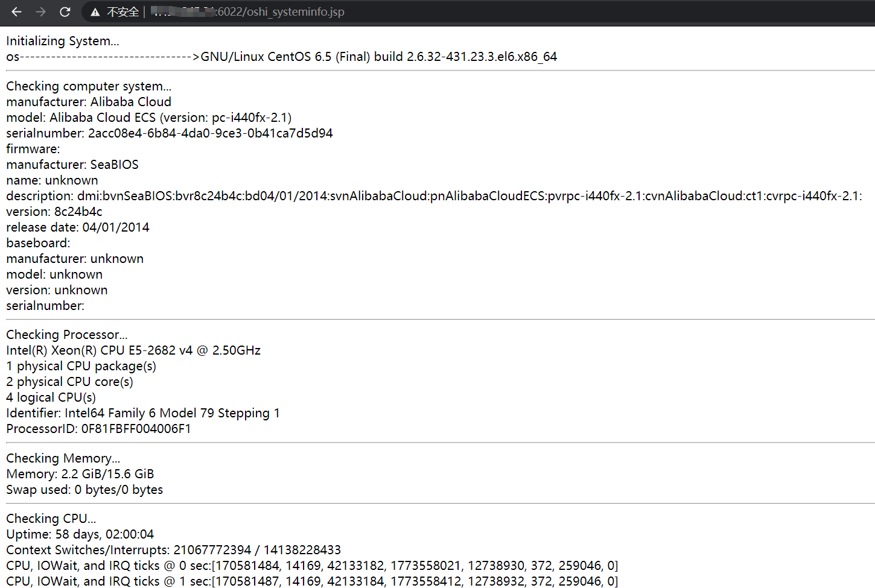Click the ProcessorID 0F81FBFF004006F1 line
Screen dimensions: 875x588
(x=98, y=429)
